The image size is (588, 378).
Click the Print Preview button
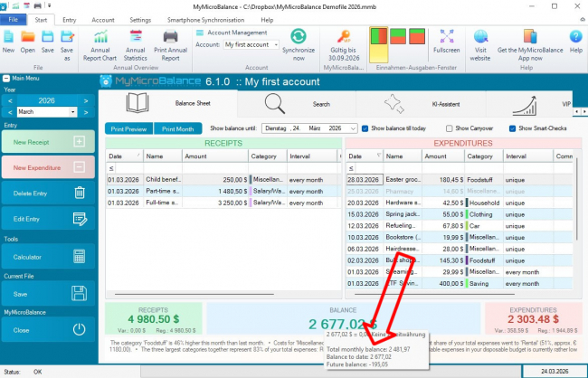[129, 128]
